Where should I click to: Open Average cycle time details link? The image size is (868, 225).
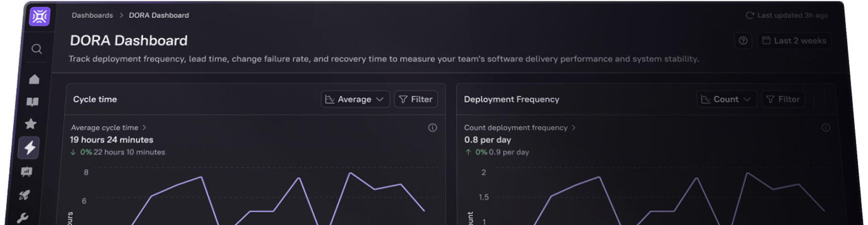108,128
